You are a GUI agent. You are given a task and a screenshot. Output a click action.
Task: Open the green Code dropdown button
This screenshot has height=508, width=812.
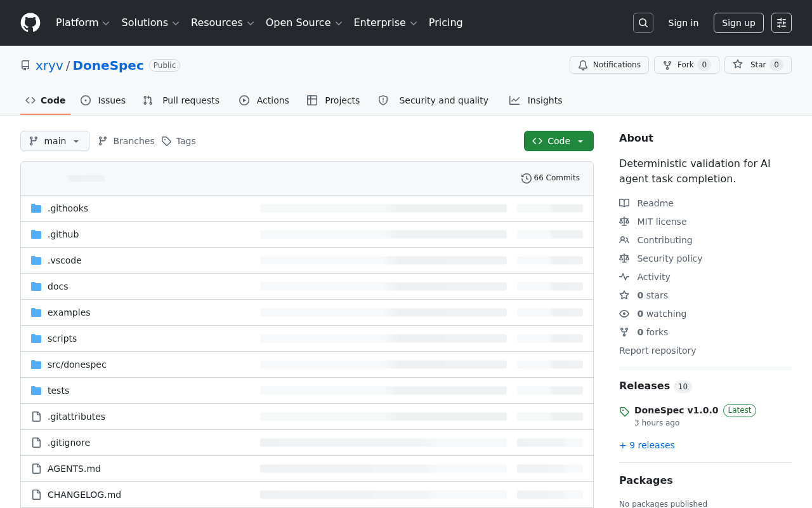pyautogui.click(x=559, y=141)
